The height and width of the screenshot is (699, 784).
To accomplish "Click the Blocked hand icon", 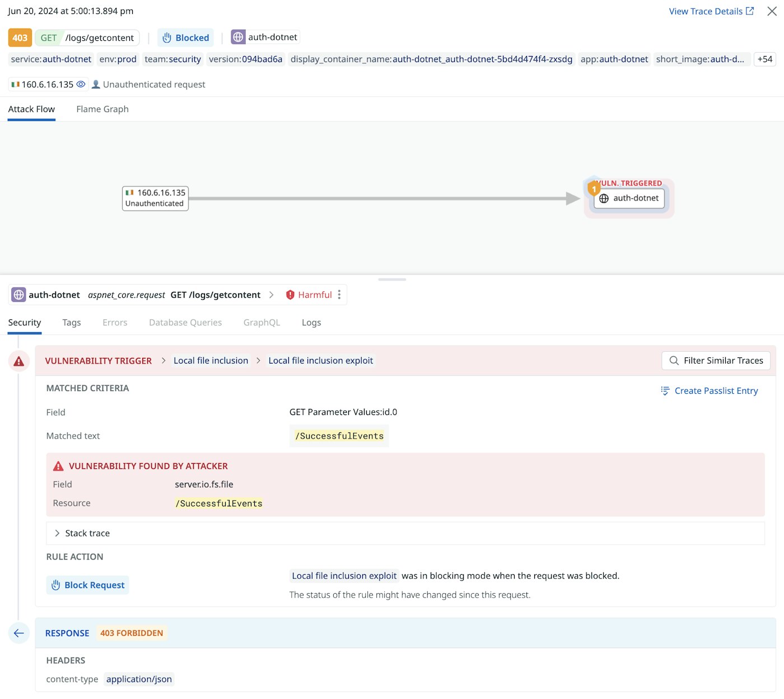I will (x=167, y=38).
